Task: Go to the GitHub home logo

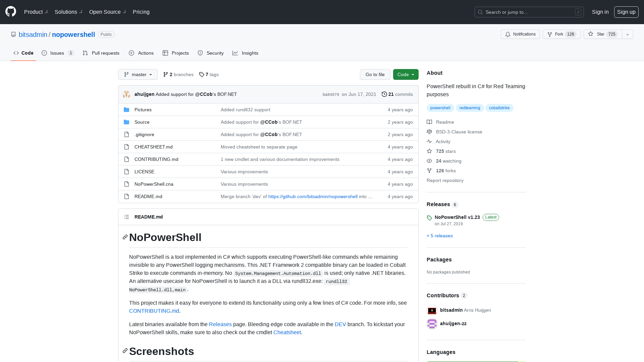Action: click(11, 12)
